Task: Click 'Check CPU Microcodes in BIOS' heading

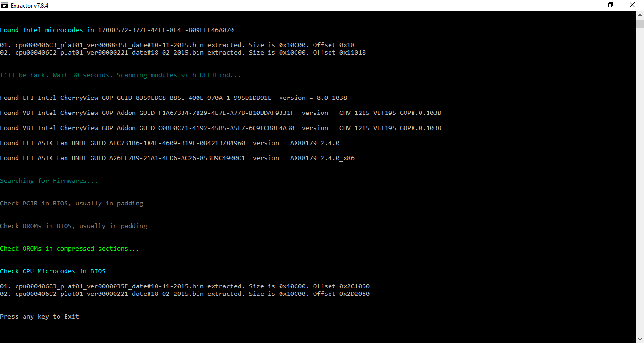Action: [x=53, y=271]
